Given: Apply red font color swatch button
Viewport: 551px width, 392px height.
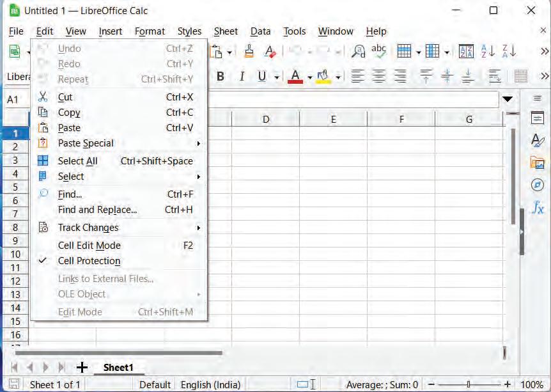Looking at the screenshot, I should (x=295, y=76).
